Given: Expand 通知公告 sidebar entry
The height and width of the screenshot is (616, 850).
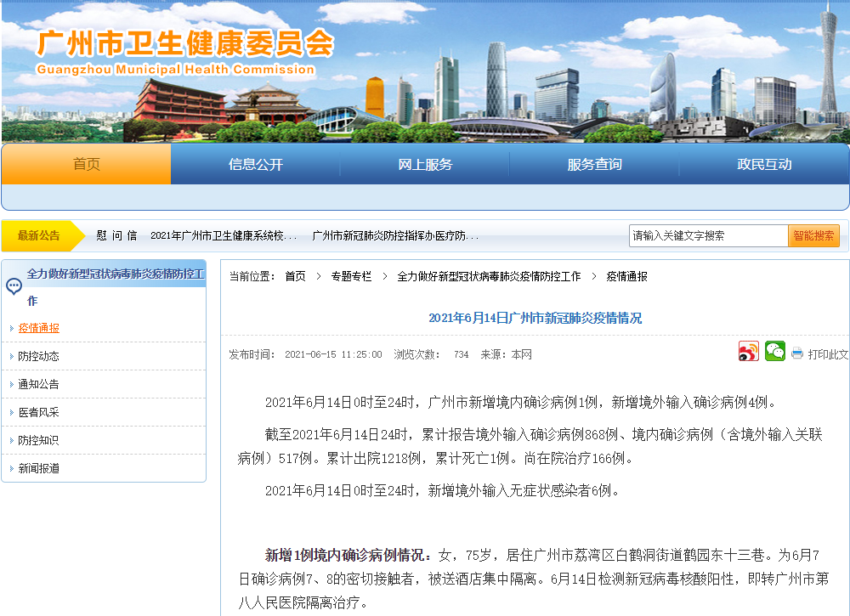Looking at the screenshot, I should pyautogui.click(x=39, y=384).
